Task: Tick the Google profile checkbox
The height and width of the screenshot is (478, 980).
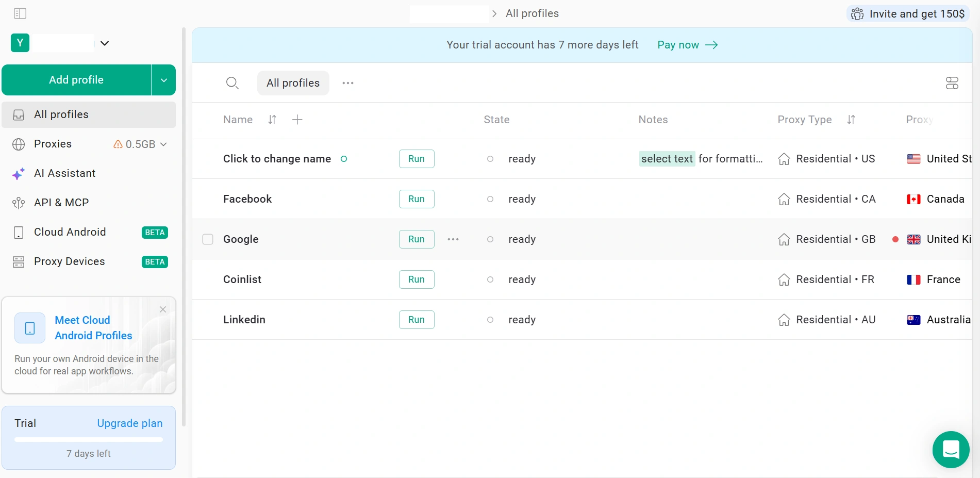Action: coord(208,239)
